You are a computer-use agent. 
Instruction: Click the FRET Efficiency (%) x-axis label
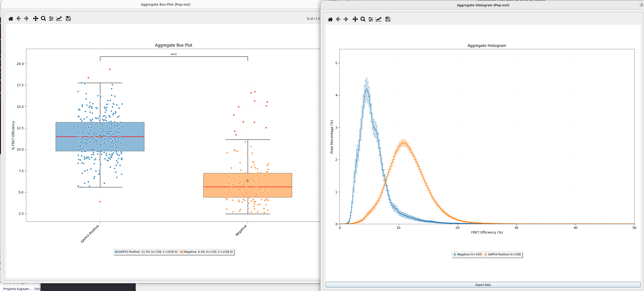(x=487, y=233)
